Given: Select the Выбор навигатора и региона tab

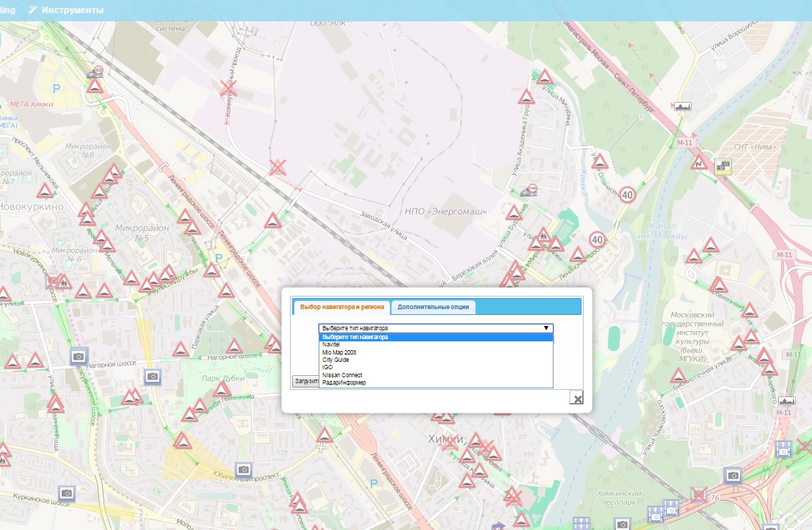Looking at the screenshot, I should [x=341, y=307].
